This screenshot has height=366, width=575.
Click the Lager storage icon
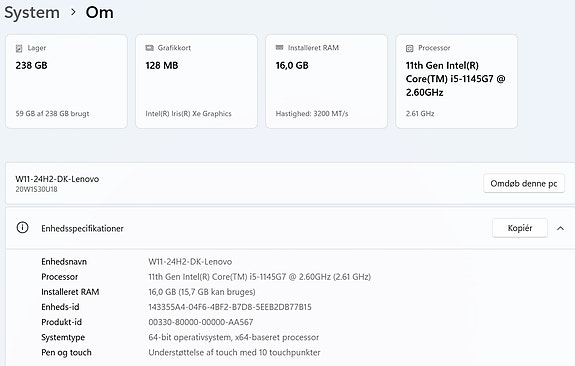point(19,48)
